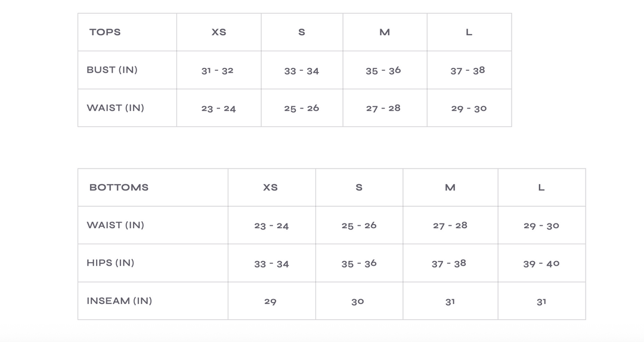Click bust measurement 31 - 32 cell

pyautogui.click(x=217, y=70)
